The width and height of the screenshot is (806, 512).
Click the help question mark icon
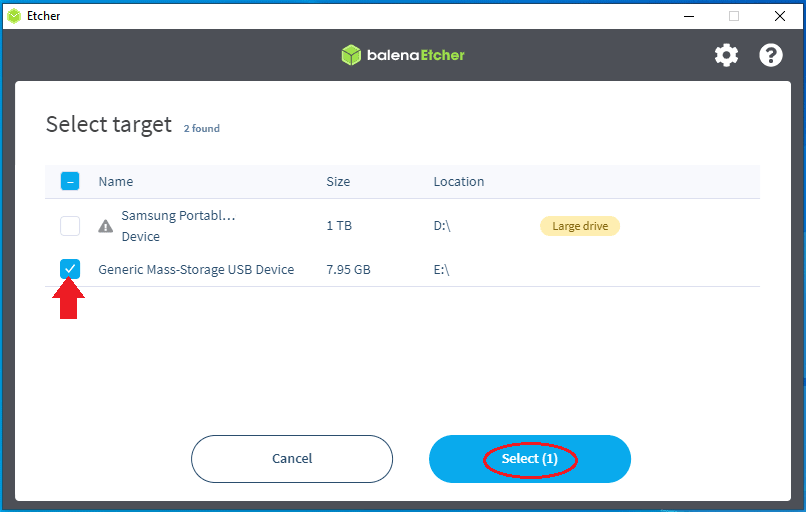click(x=771, y=55)
